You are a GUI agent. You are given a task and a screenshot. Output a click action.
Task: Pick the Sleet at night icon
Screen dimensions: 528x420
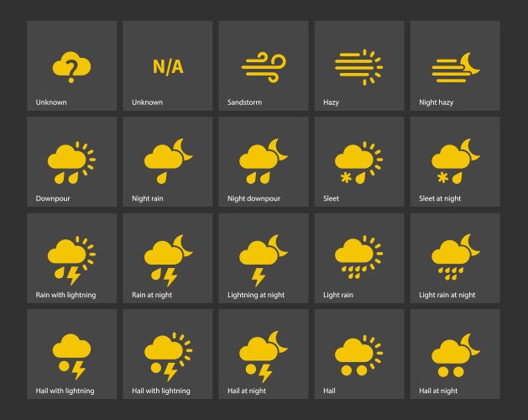point(454,163)
